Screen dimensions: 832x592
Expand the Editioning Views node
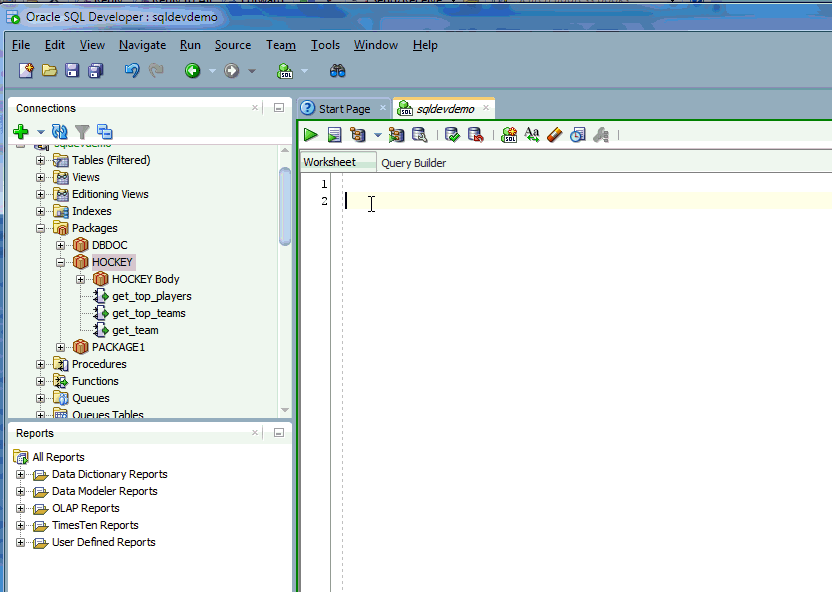tap(40, 194)
